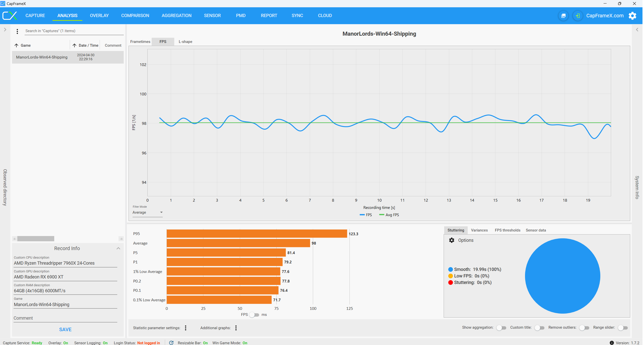Click the Comment input field

click(66, 319)
